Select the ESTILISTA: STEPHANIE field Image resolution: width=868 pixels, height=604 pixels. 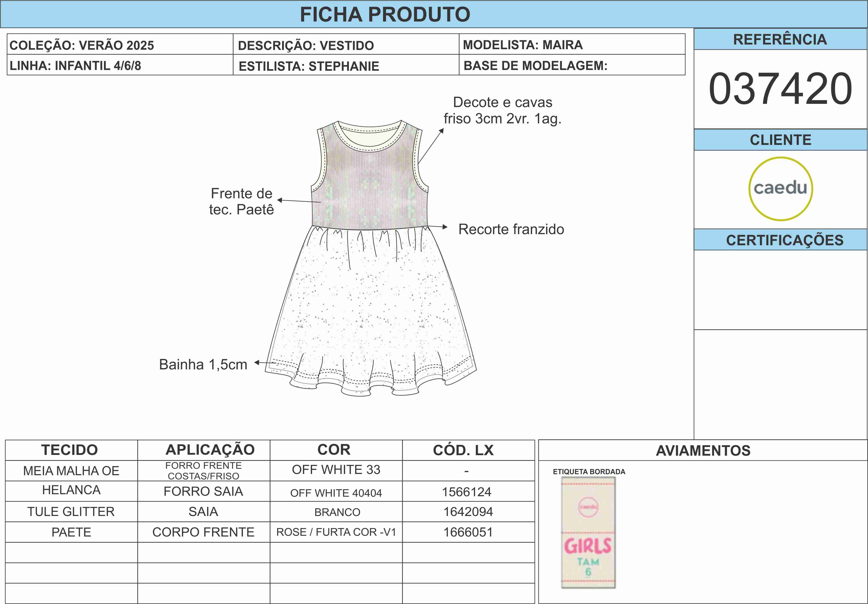[309, 66]
